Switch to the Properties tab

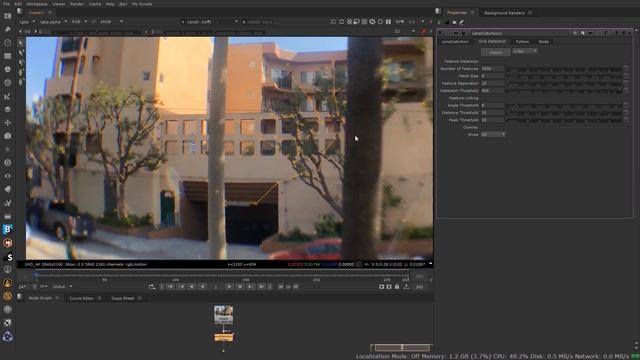point(457,13)
